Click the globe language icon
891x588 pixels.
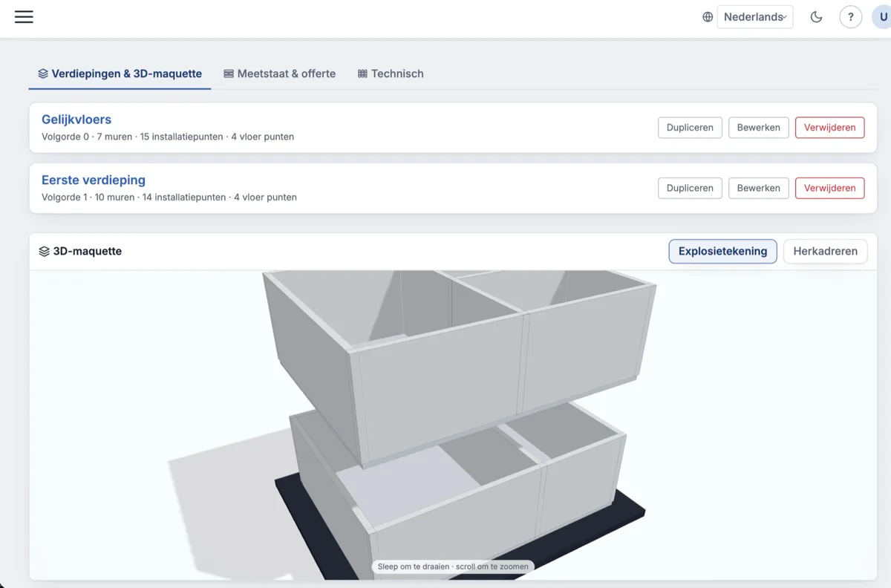[x=708, y=17]
